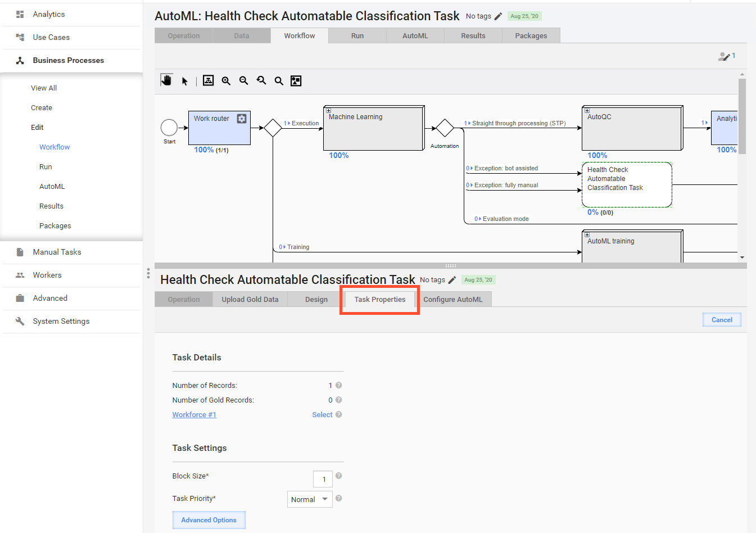756x533 pixels.
Task: Open sidebar Packages sub-item
Action: click(x=55, y=225)
